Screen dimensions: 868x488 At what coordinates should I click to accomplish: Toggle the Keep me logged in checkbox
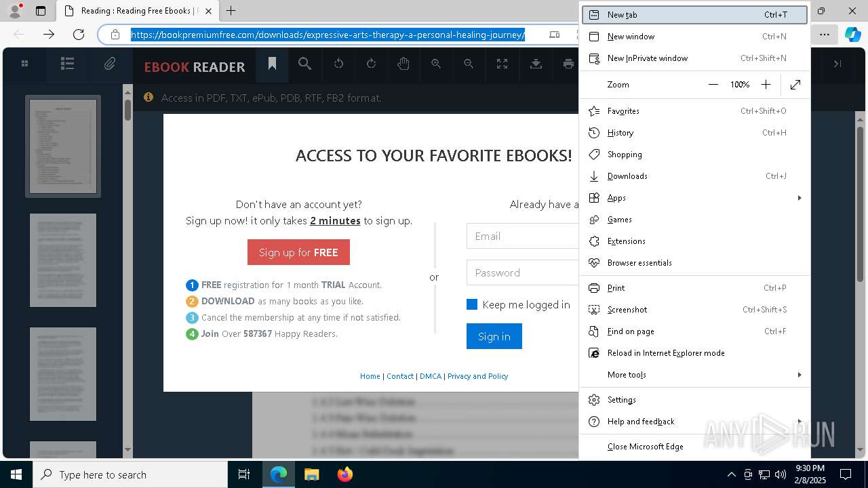coord(472,304)
